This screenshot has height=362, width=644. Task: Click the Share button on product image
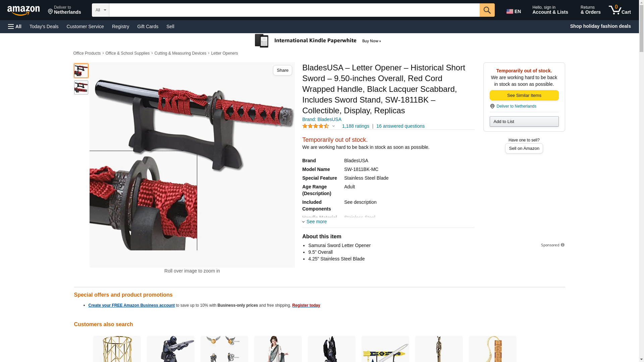282,70
